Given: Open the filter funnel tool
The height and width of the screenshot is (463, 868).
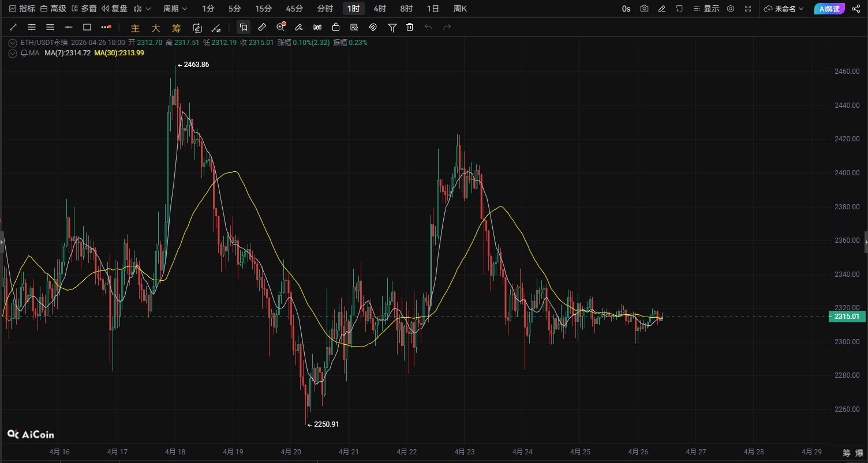Looking at the screenshot, I should [392, 27].
